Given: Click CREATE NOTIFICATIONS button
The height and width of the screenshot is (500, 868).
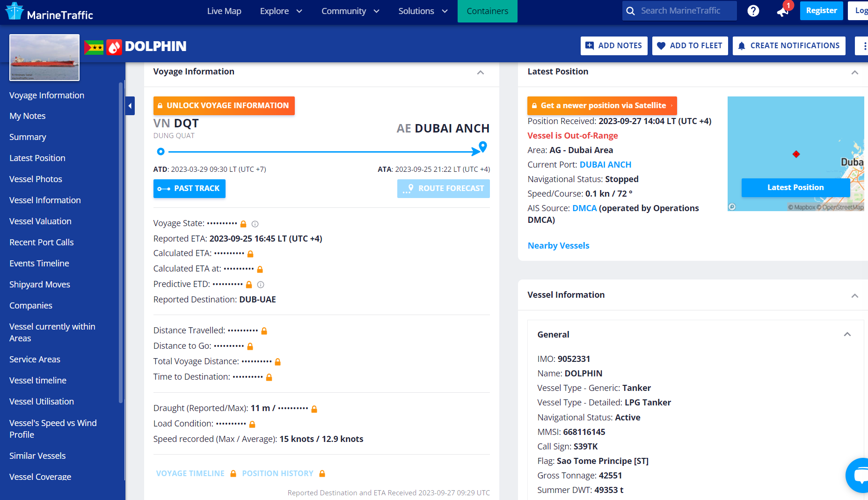Looking at the screenshot, I should coord(789,46).
